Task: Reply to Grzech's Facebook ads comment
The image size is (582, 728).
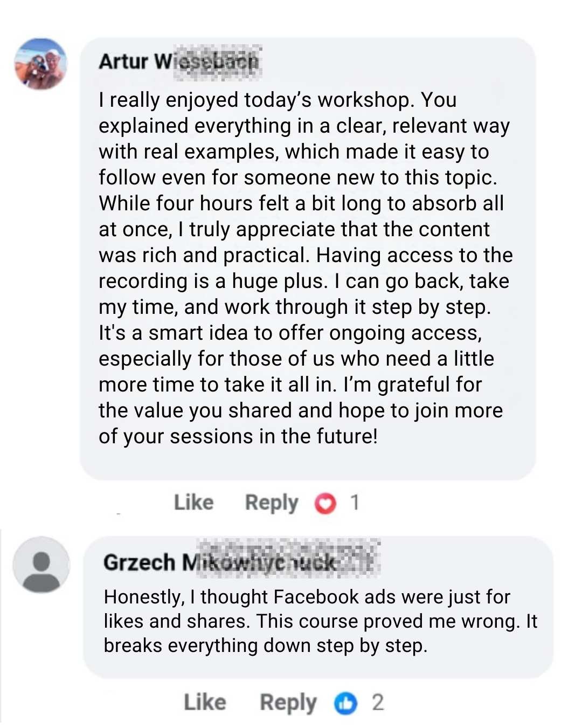Action: coord(288,703)
